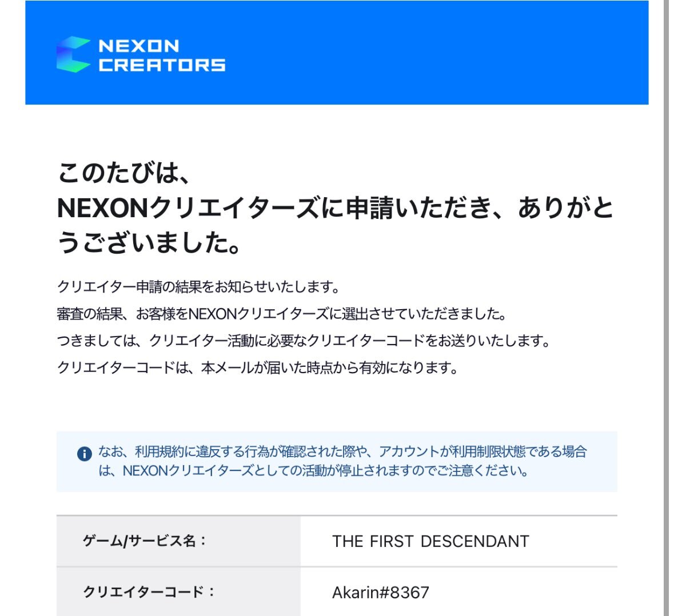Click the CREATORS word in header logo
Screen dimensions: 674x616
point(162,65)
